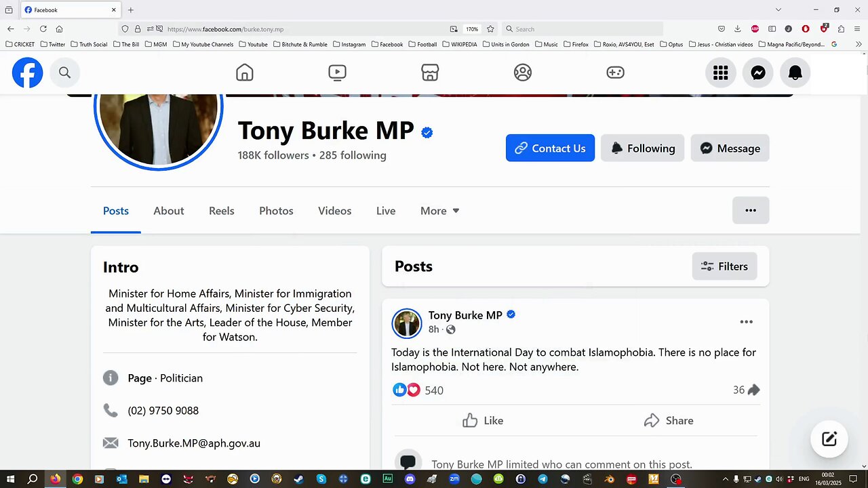
Task: Click the 188K followers link
Action: tap(273, 155)
